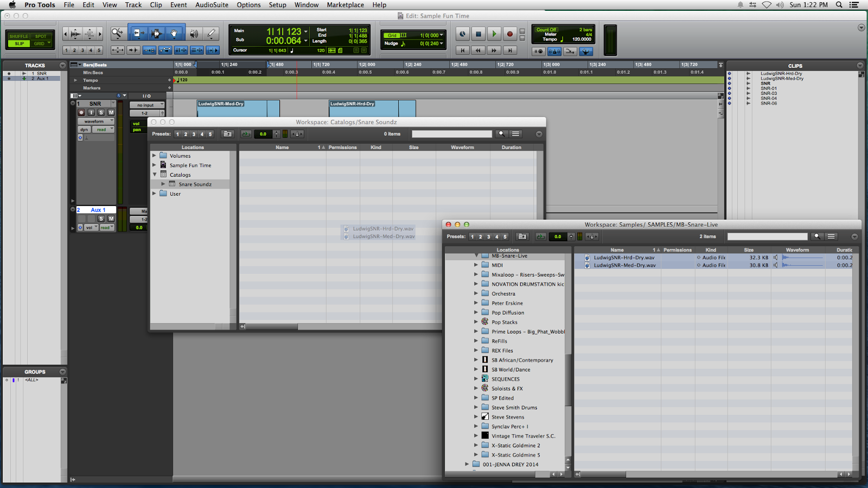Click the Input monitor I button on SNR

(91, 112)
